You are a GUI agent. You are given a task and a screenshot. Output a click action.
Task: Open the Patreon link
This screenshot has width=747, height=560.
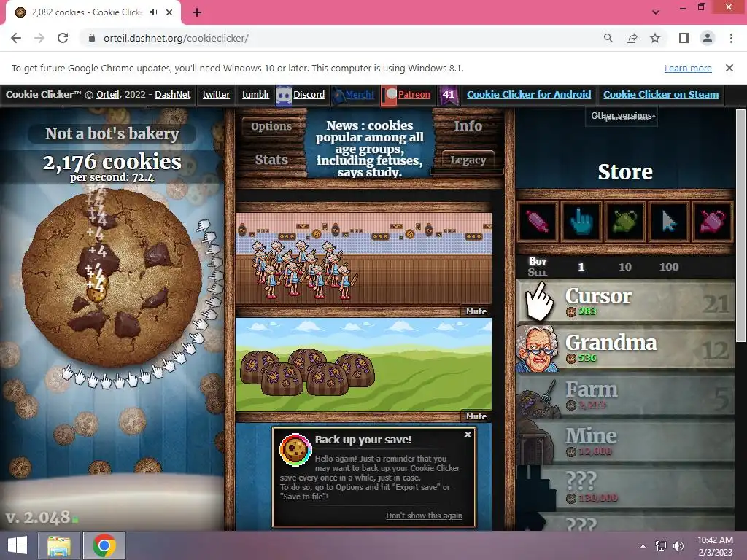pyautogui.click(x=414, y=94)
